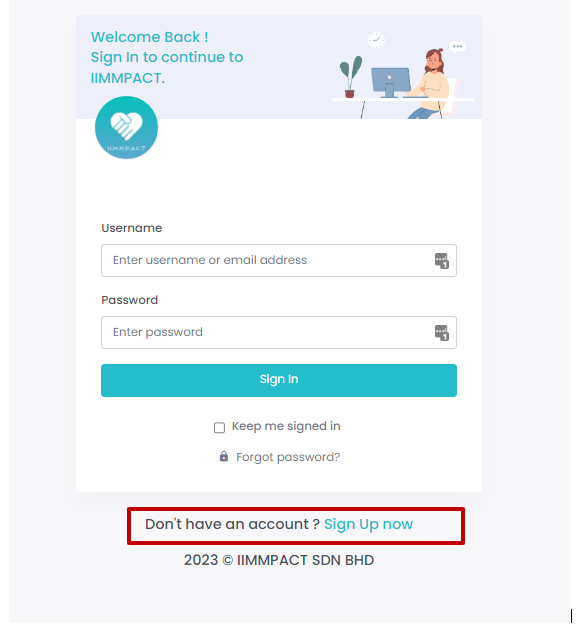
Task: Click the IIMMPACT heart handshake logo
Action: tap(126, 128)
